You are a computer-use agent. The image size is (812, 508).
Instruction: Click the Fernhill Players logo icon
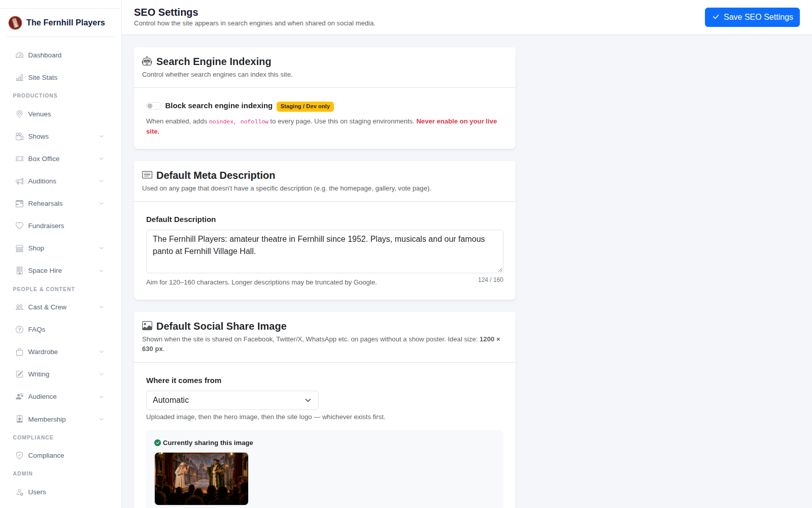pos(15,23)
